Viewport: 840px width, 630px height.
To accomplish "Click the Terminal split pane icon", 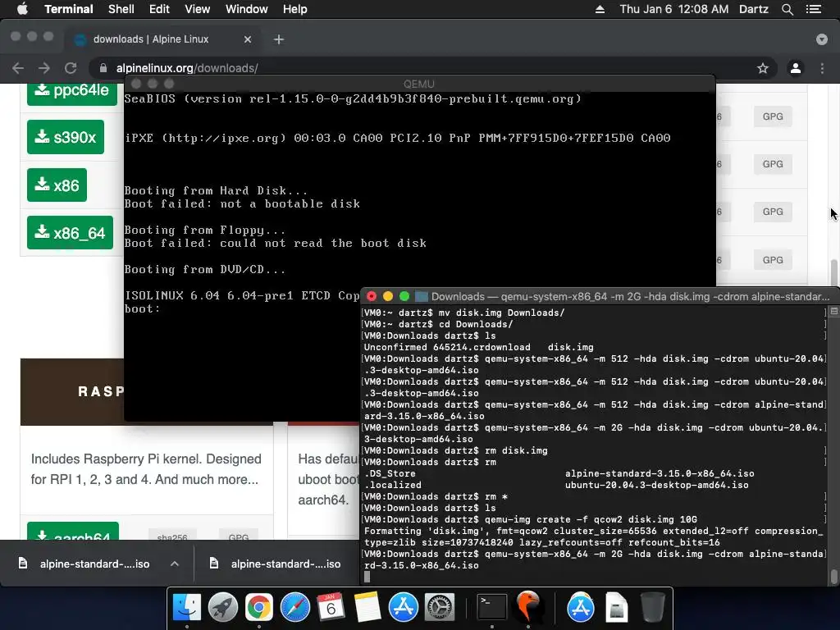I will tap(833, 311).
